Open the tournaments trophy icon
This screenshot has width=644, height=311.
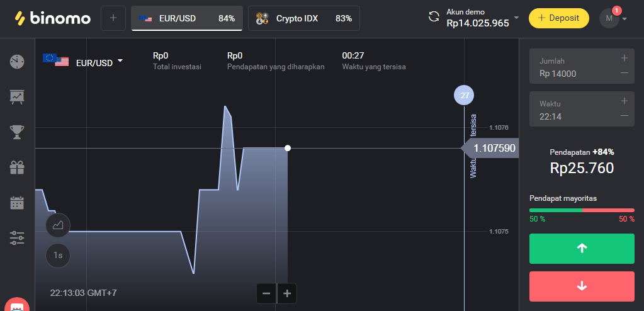click(17, 132)
